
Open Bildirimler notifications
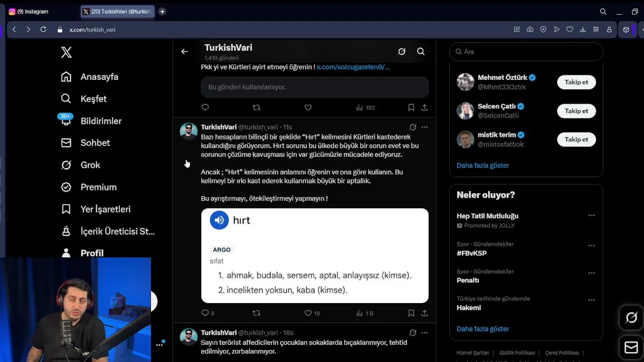pyautogui.click(x=91, y=121)
